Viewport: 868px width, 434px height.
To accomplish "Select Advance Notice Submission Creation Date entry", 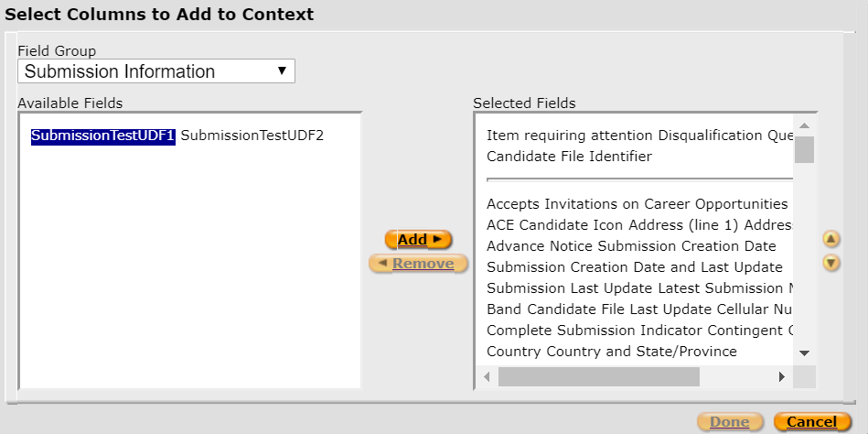I will point(631,245).
